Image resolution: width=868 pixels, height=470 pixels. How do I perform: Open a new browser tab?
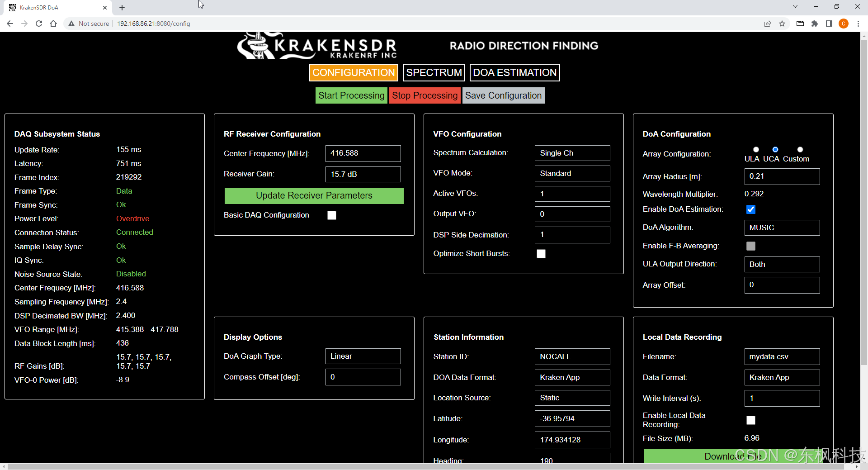click(x=122, y=8)
